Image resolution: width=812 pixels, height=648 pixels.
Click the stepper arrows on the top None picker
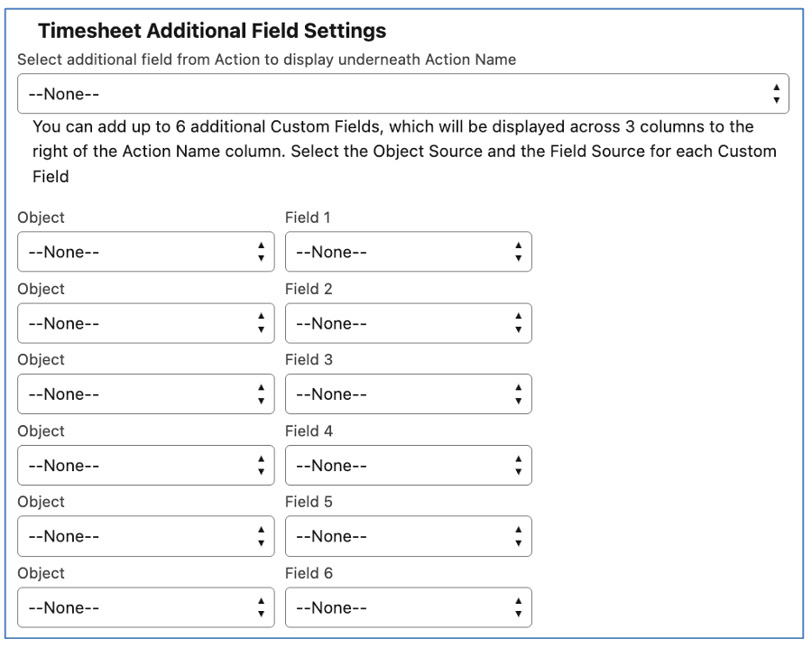776,92
